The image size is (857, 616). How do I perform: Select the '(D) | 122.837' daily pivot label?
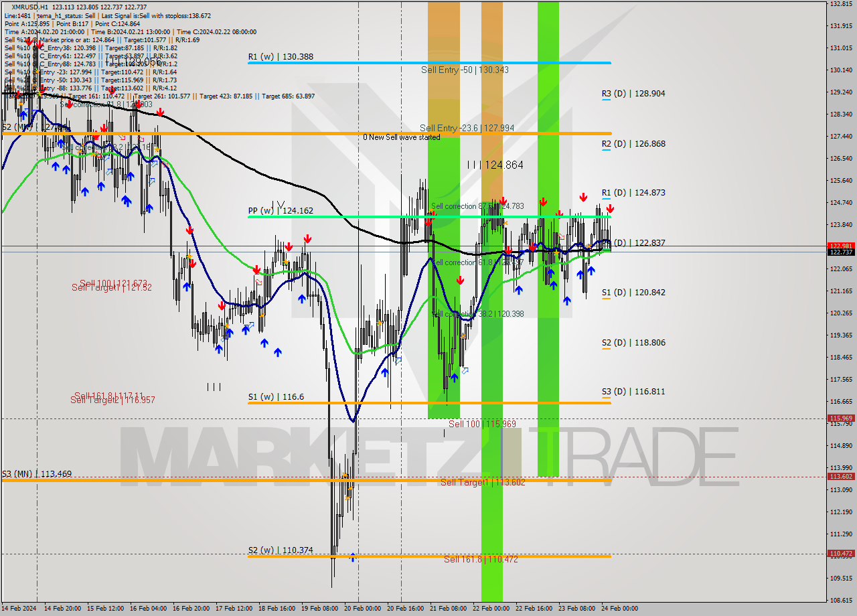(639, 243)
